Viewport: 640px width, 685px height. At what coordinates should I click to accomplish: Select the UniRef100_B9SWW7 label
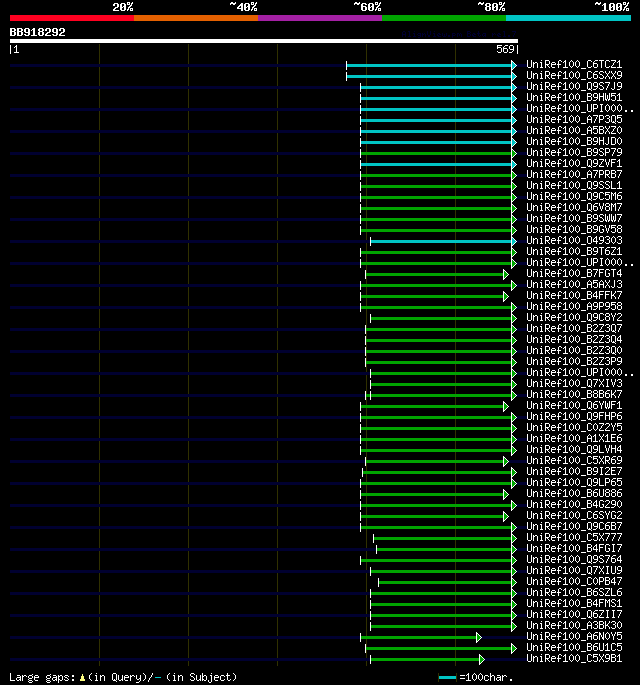(x=574, y=218)
